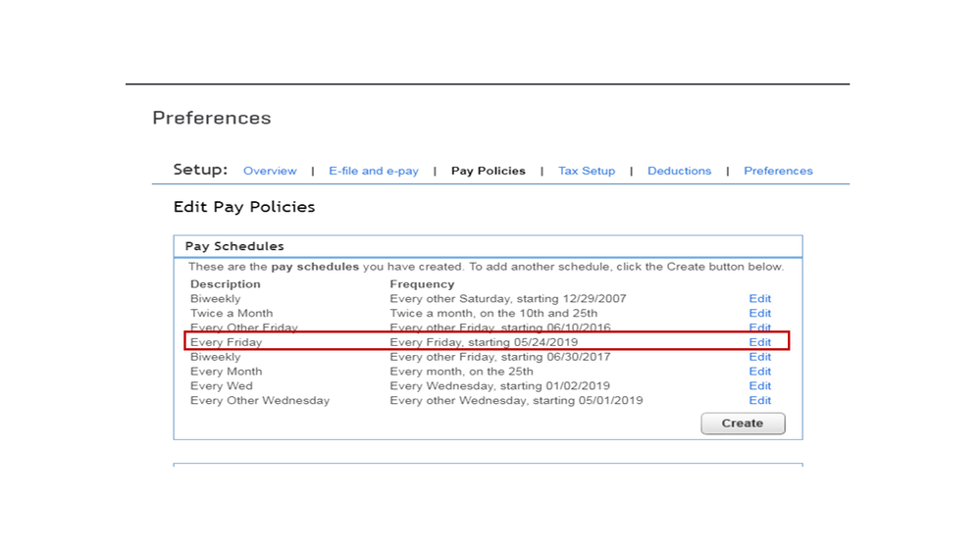980x551 pixels.
Task: Edit the Every Month schedule
Action: 759,372
